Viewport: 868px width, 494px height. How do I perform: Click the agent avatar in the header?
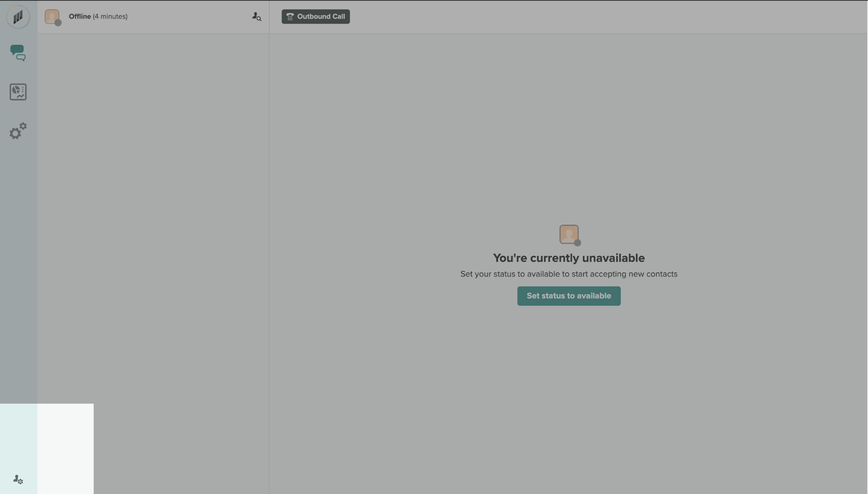pos(52,16)
